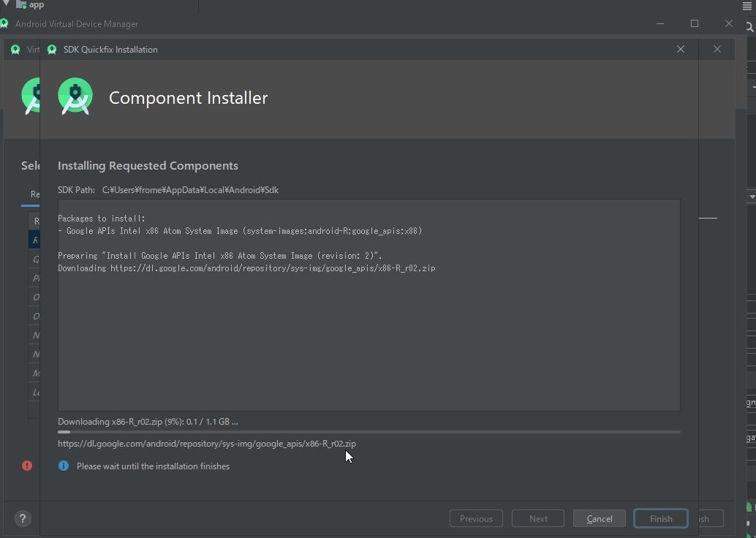This screenshot has height=538, width=756.
Task: Expand the chevron left of app label
Action: 6,5
